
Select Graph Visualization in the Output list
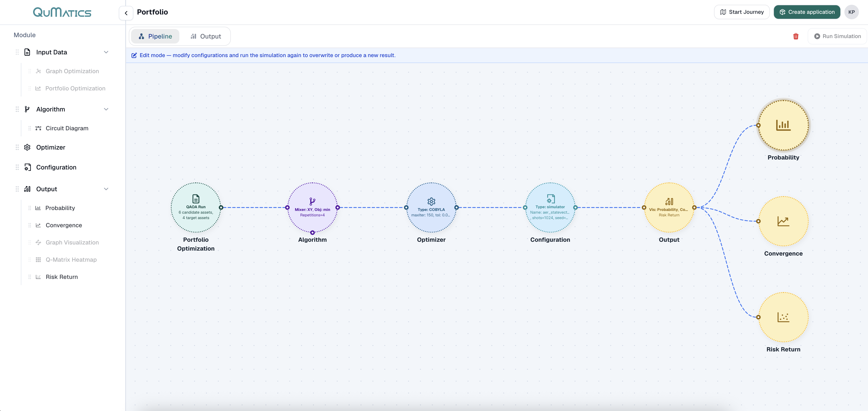point(72,243)
